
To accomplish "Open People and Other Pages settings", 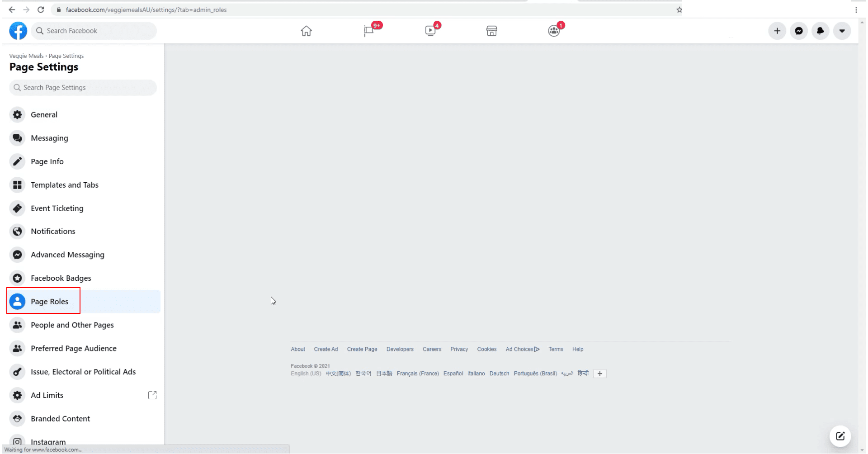I will click(x=72, y=325).
